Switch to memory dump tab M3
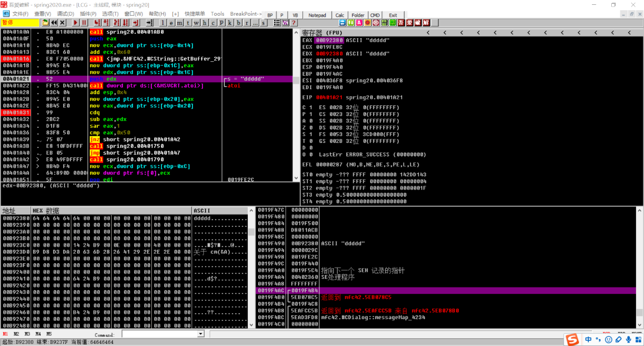Image resolution: width=644 pixels, height=346 pixels. (27, 334)
